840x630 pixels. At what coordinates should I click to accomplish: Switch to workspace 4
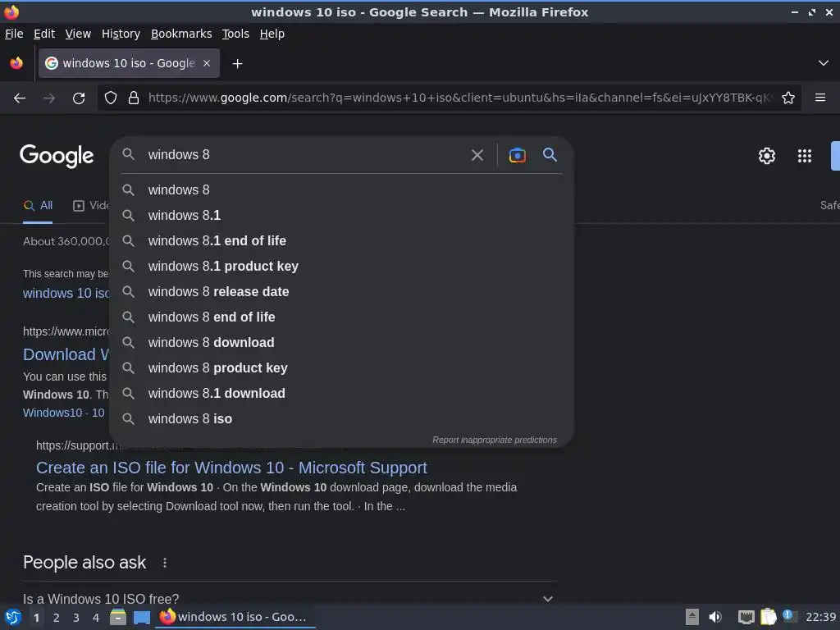(x=96, y=618)
